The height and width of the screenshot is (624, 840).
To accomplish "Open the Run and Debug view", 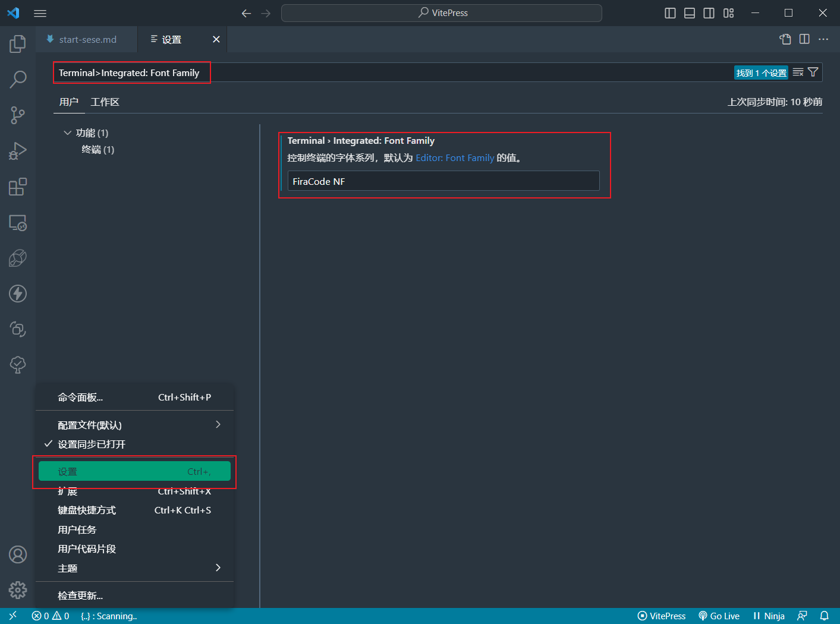I will [x=18, y=151].
